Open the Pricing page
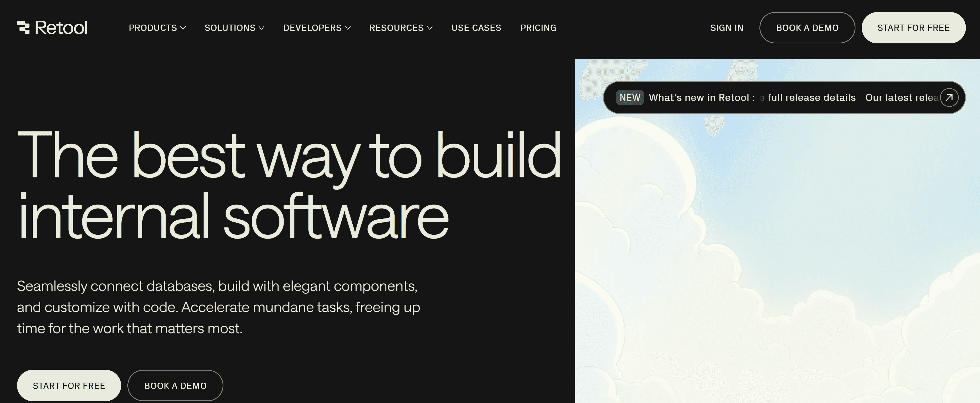 click(538, 28)
